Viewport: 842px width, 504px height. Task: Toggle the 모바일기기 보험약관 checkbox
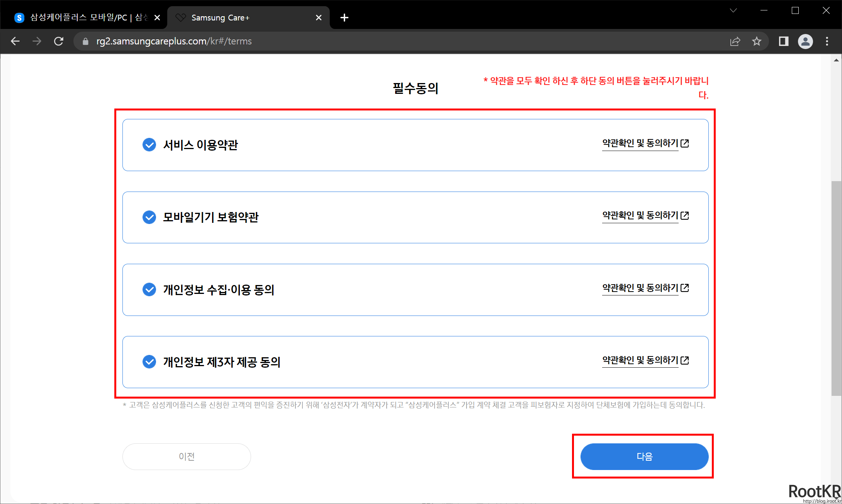(149, 217)
